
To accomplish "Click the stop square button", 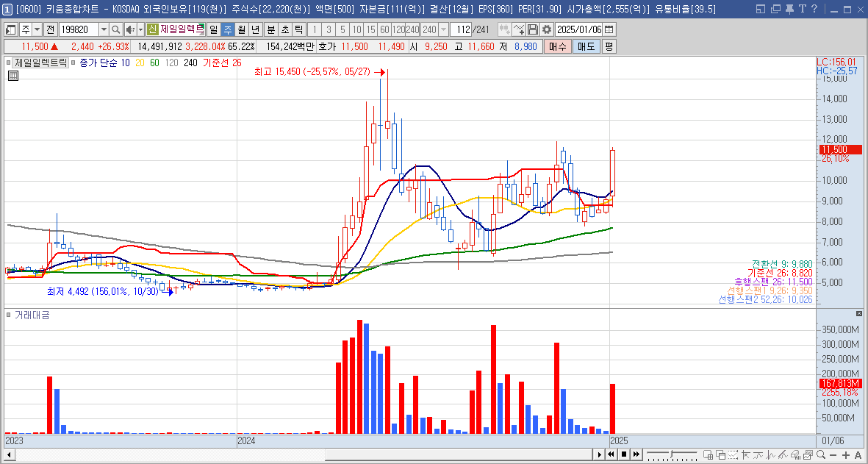I will [x=624, y=454].
